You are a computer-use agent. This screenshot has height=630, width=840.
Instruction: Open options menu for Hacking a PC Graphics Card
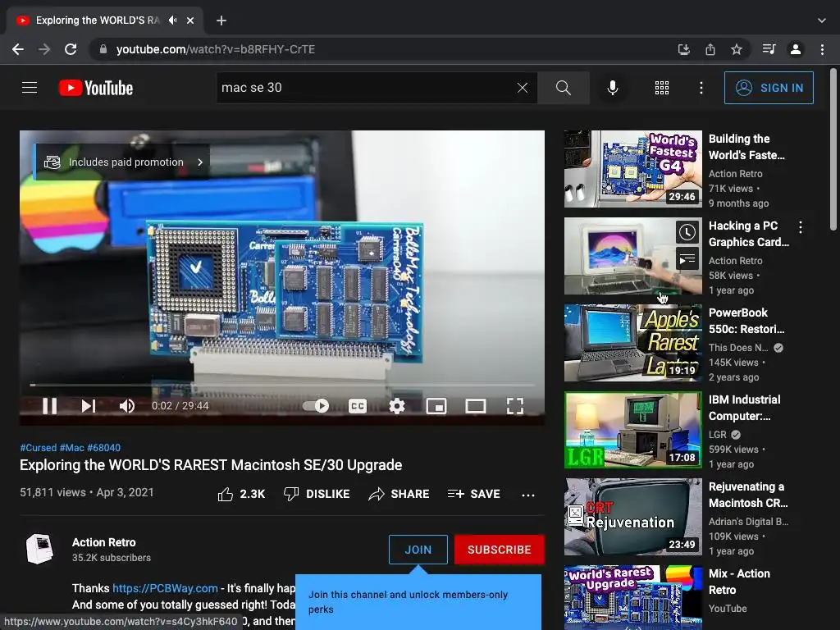coord(801,227)
